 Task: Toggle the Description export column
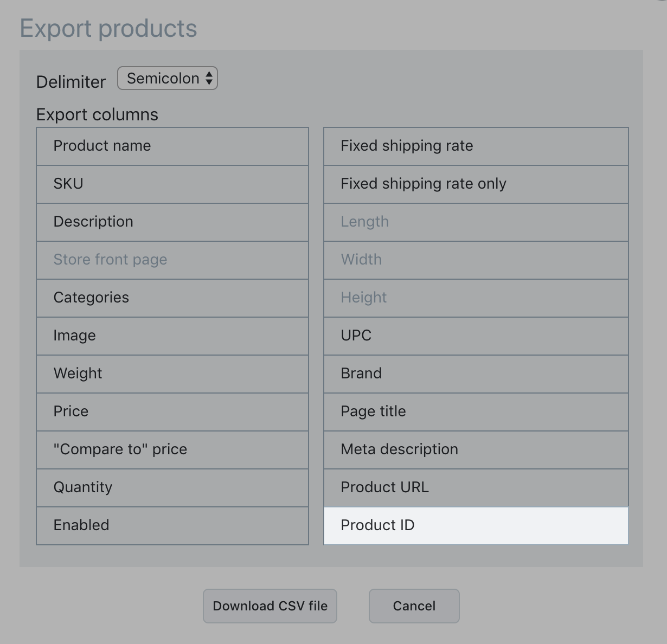tap(172, 222)
